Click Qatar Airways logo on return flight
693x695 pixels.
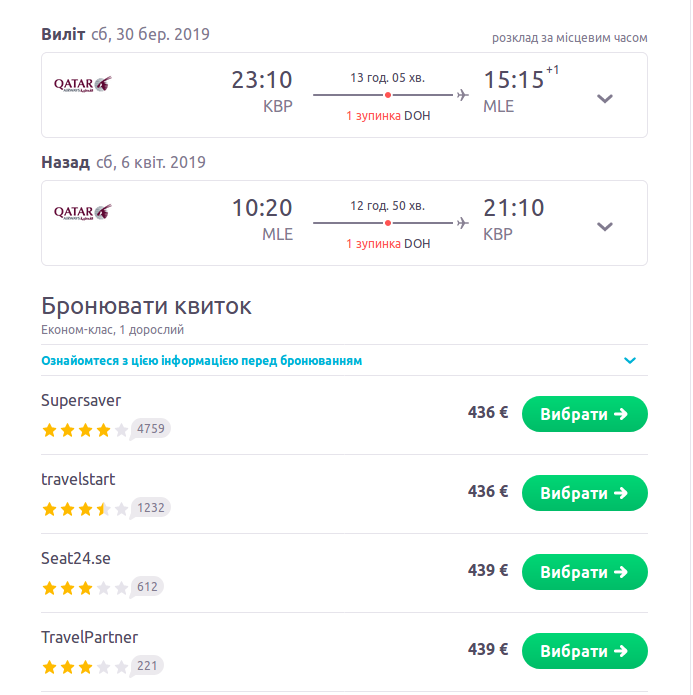(x=82, y=212)
